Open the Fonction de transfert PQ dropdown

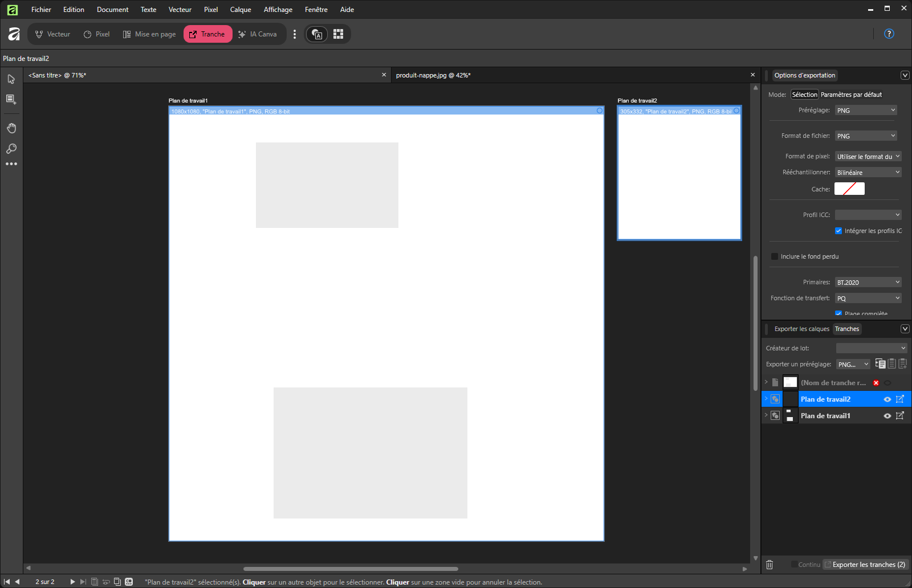[868, 299]
